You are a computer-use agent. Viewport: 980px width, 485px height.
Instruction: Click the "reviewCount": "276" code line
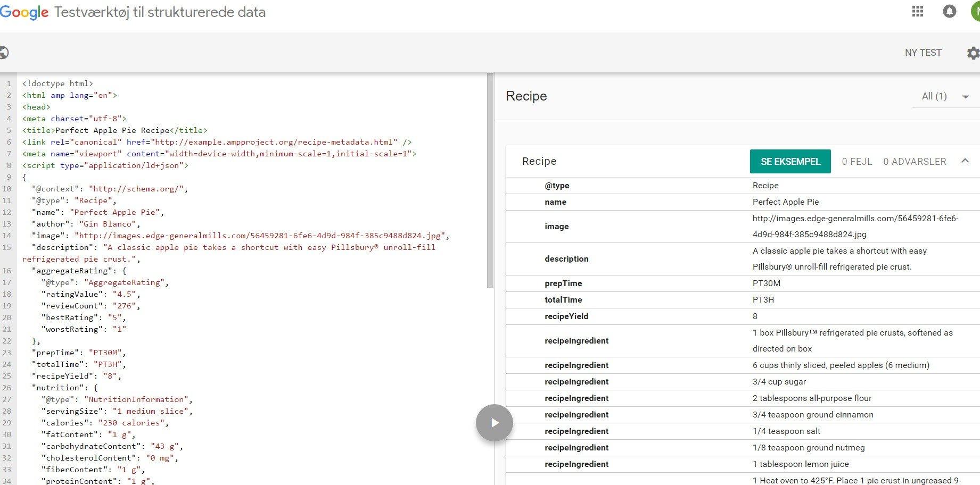pyautogui.click(x=90, y=306)
